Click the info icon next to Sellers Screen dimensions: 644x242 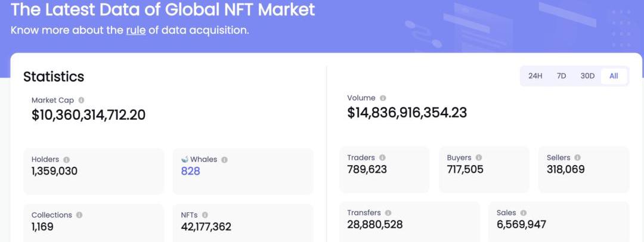(578, 158)
